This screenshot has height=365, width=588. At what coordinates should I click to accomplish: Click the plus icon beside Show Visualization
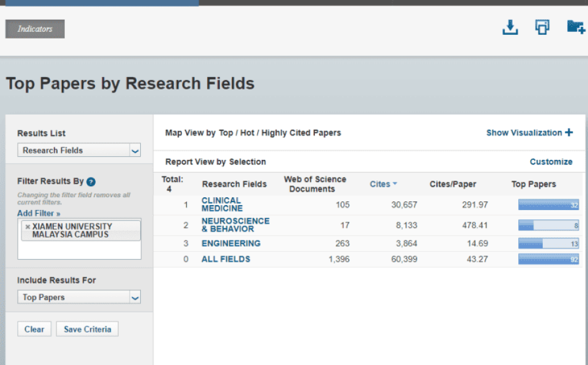[569, 133]
